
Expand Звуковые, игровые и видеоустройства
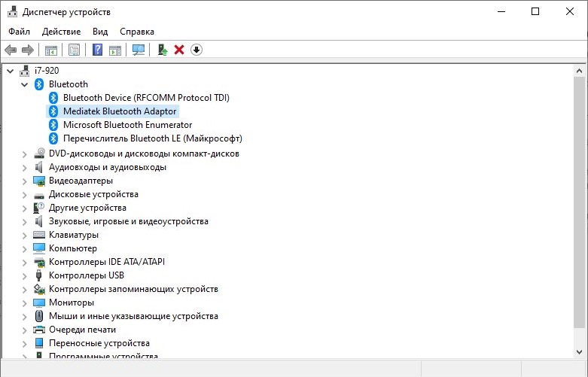[24, 222]
